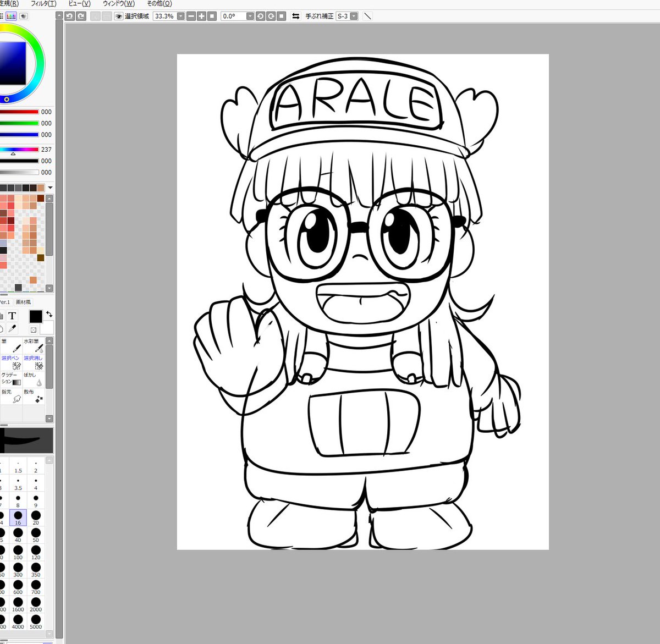Open the フィルタ(T) menu

43,3
